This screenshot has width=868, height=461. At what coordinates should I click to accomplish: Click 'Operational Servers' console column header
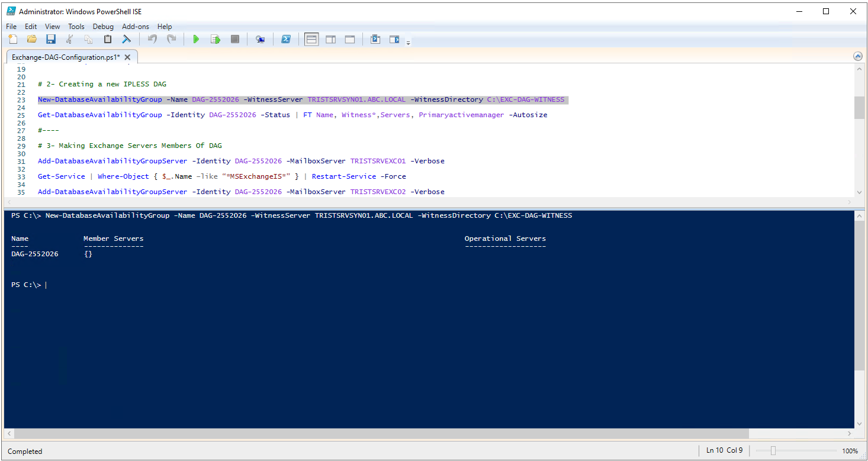[x=505, y=238]
